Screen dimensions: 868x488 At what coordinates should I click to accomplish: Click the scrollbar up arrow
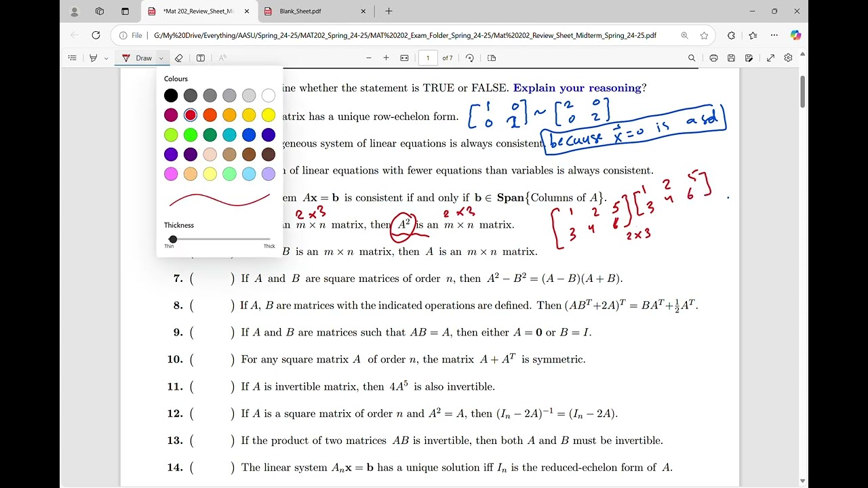coord(803,53)
